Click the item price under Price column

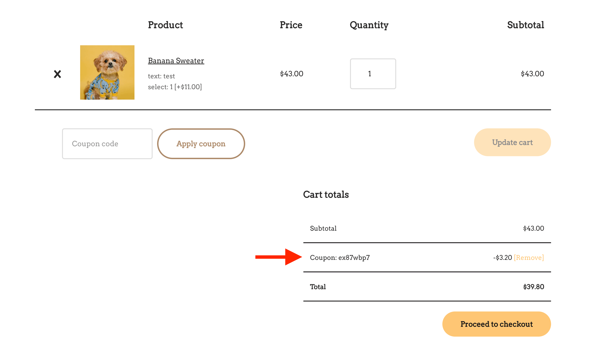[291, 74]
